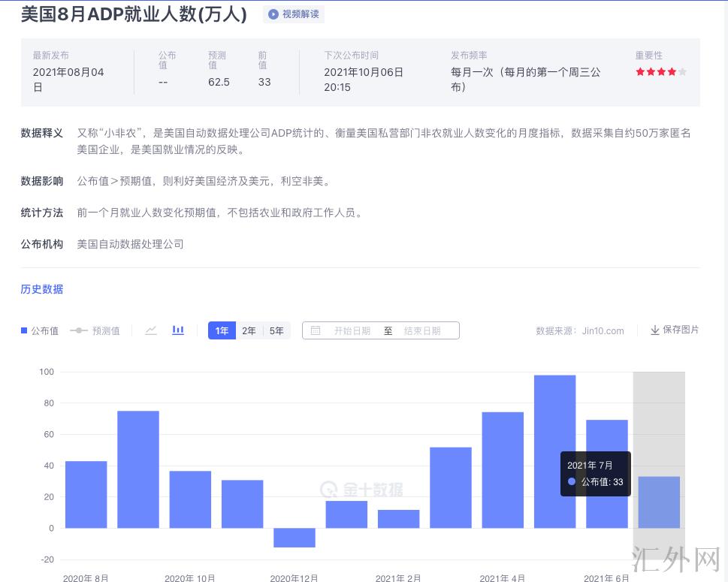Click the highlighted 2021年 7月 bar

coord(659,502)
